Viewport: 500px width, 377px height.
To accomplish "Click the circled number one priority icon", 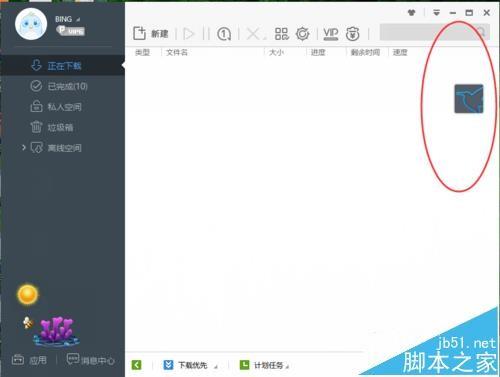I will click(x=224, y=34).
